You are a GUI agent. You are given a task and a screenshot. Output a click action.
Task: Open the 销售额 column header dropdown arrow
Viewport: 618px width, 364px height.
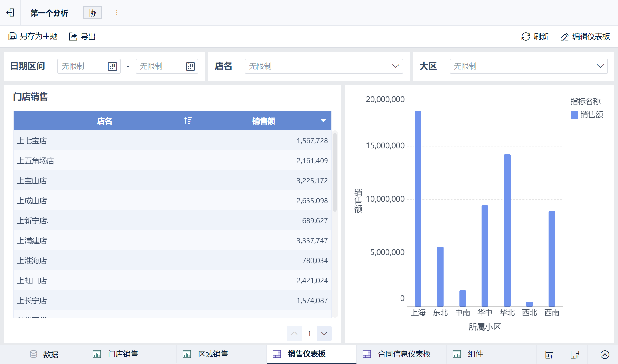click(323, 121)
